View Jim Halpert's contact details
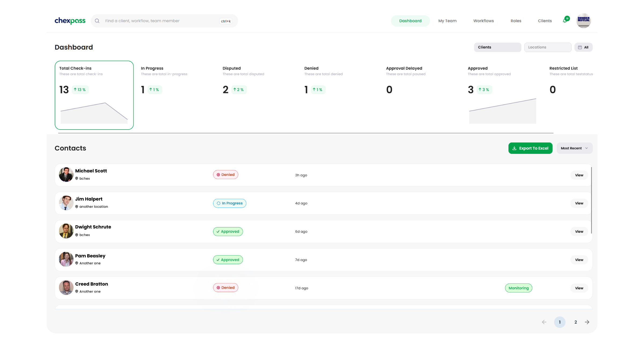Viewport: 644px width, 362px height. pos(579,203)
